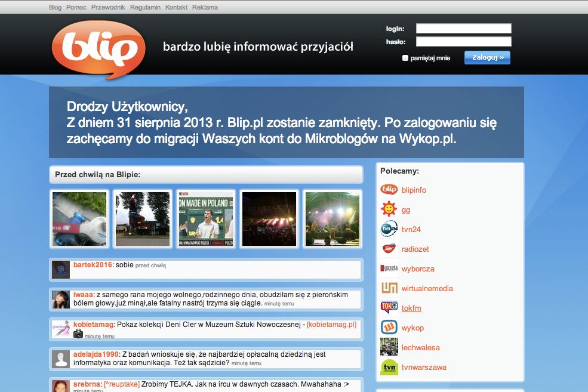Image resolution: width=588 pixels, height=392 pixels.
Task: Click the TOK FM logo icon
Action: click(389, 308)
